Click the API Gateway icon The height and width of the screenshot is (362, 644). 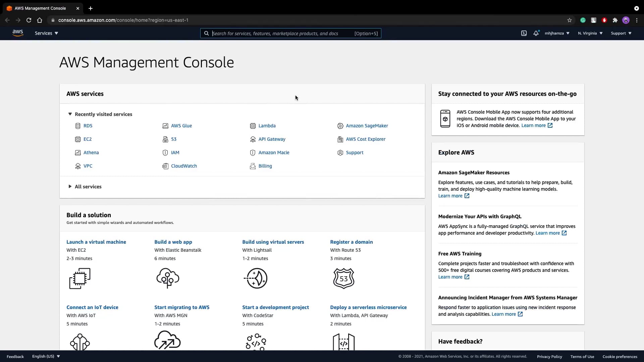tap(253, 139)
